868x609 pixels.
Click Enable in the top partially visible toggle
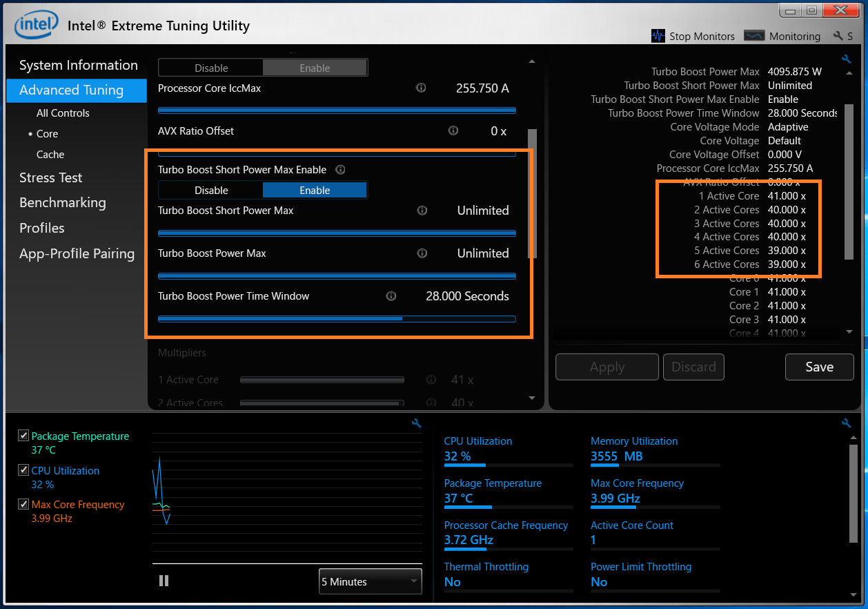315,68
